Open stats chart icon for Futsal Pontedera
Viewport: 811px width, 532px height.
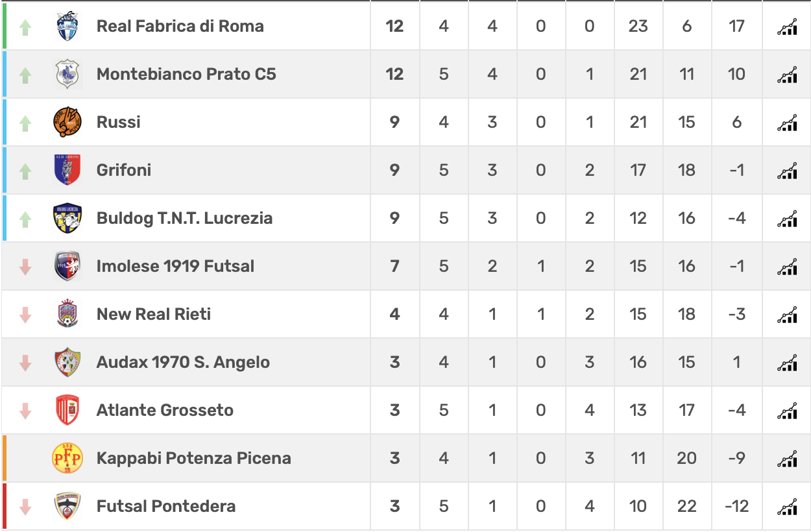click(787, 507)
